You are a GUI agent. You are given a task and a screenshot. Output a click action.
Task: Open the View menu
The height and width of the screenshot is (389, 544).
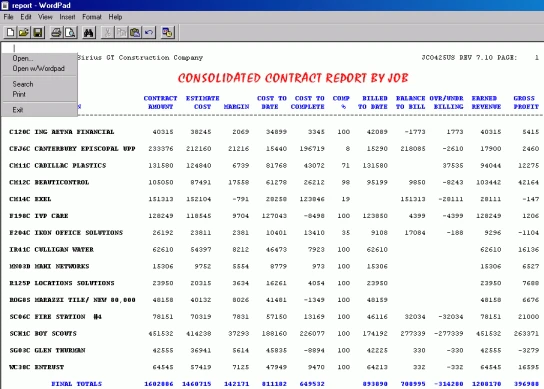45,17
